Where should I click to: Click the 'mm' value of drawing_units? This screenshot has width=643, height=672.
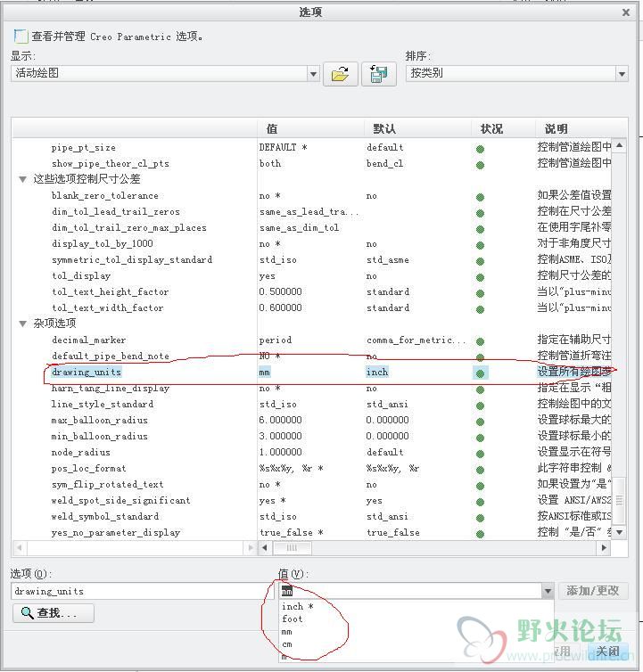click(265, 372)
